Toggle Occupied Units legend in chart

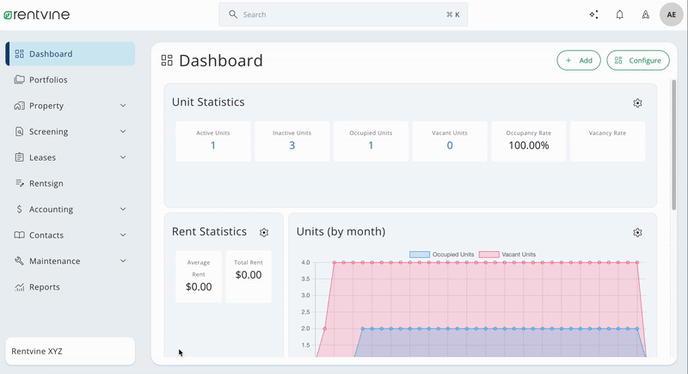[441, 254]
